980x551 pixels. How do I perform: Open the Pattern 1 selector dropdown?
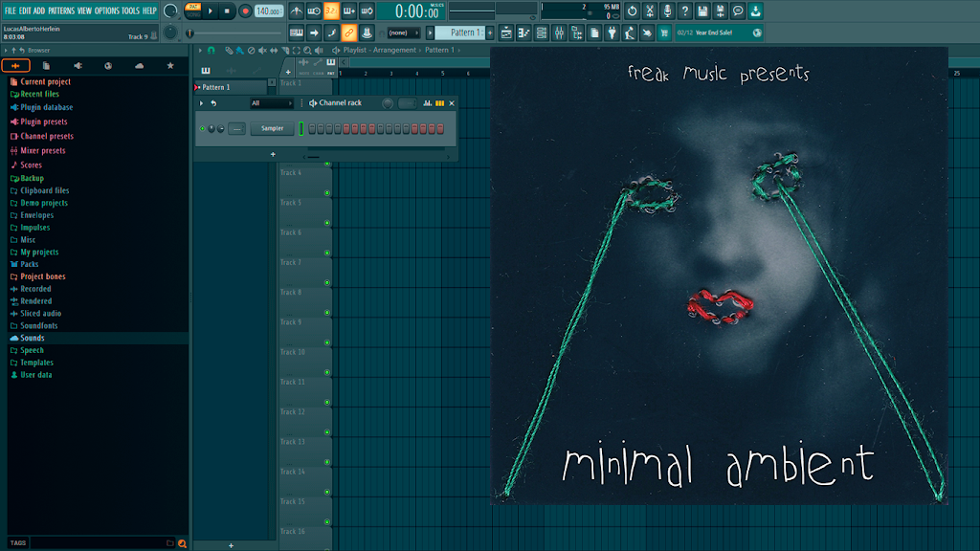[463, 33]
